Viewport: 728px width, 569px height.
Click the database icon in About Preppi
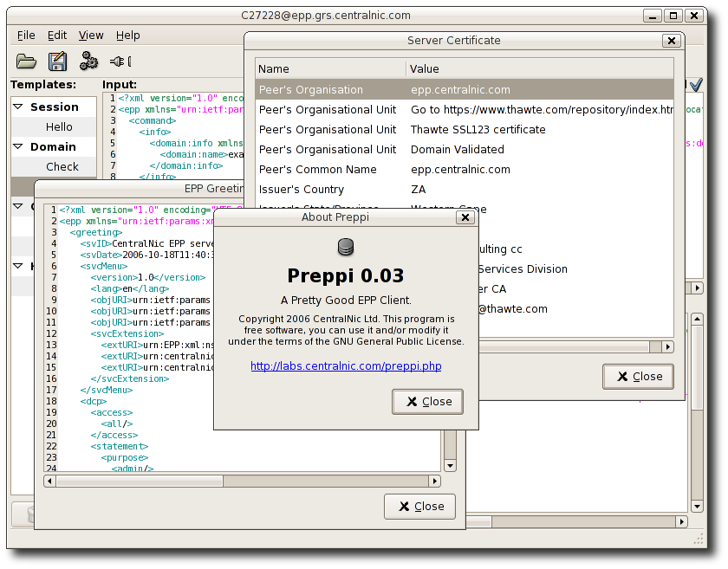click(345, 249)
